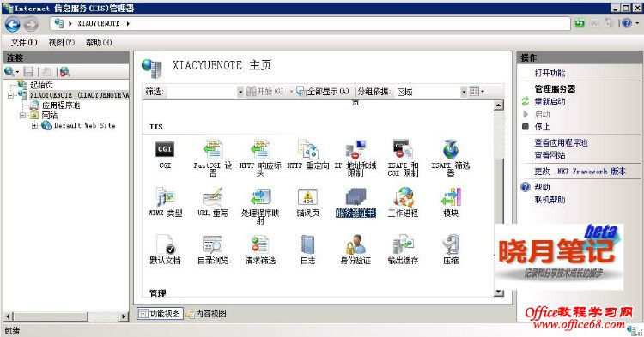Open the 筛选 filter dropdown arrow
This screenshot has width=644, height=337.
(x=240, y=92)
